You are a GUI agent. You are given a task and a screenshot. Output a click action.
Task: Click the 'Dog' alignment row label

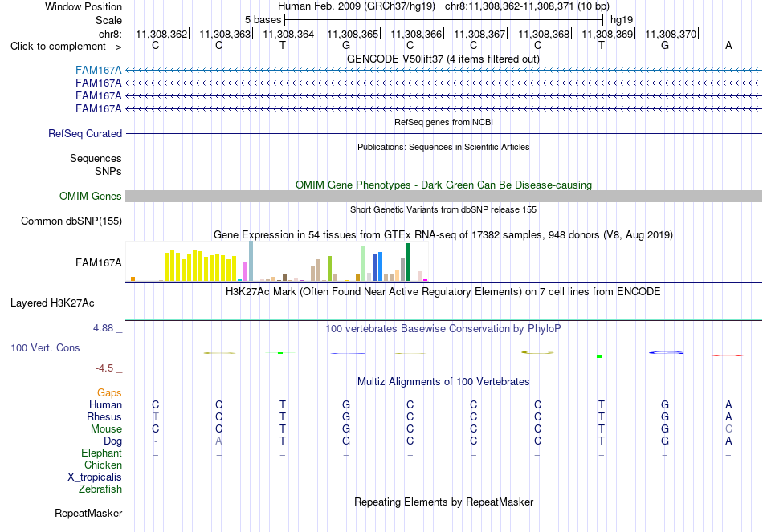112,441
